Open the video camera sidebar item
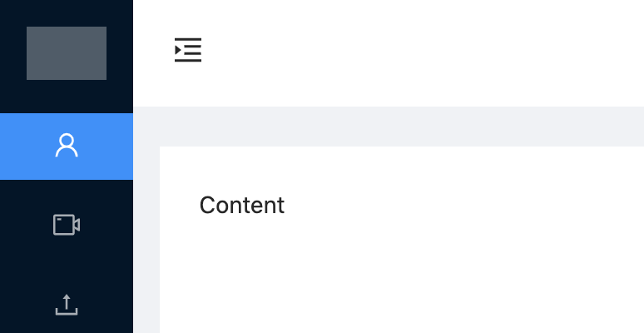The width and height of the screenshot is (644, 333). (x=67, y=225)
